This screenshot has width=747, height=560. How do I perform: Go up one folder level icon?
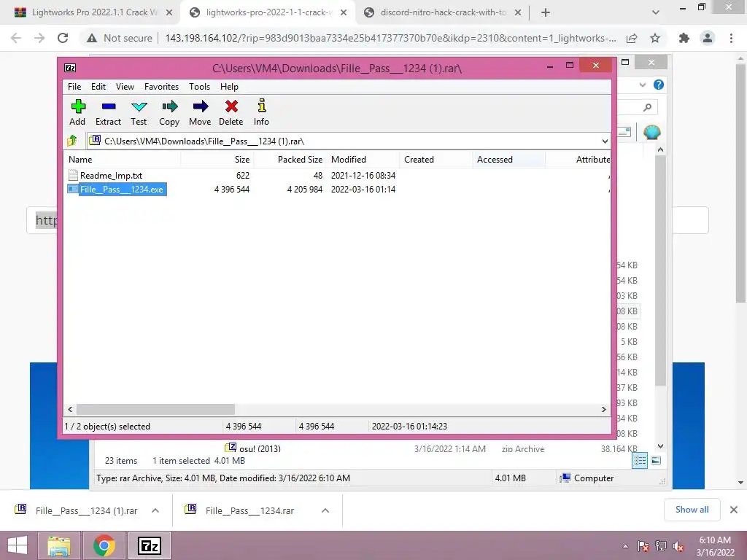(x=72, y=141)
